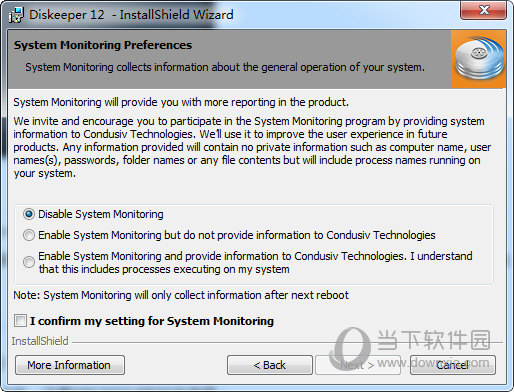Close the InstallShield Wizard with the X button

point(484,10)
